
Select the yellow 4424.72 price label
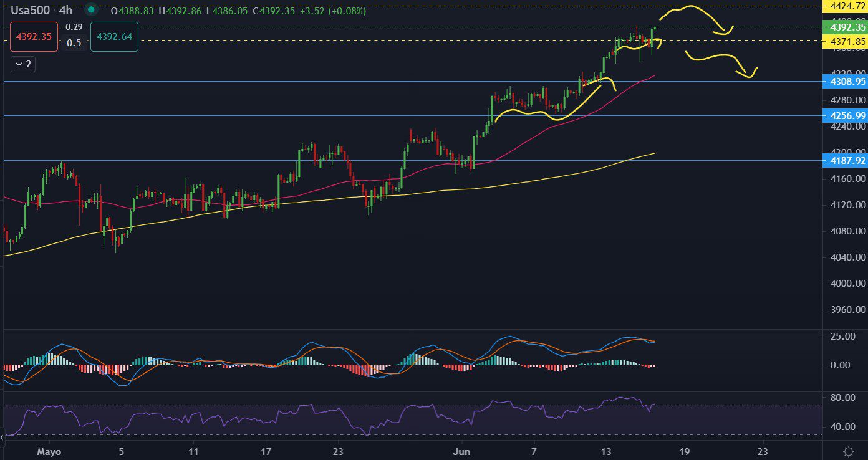(x=844, y=6)
